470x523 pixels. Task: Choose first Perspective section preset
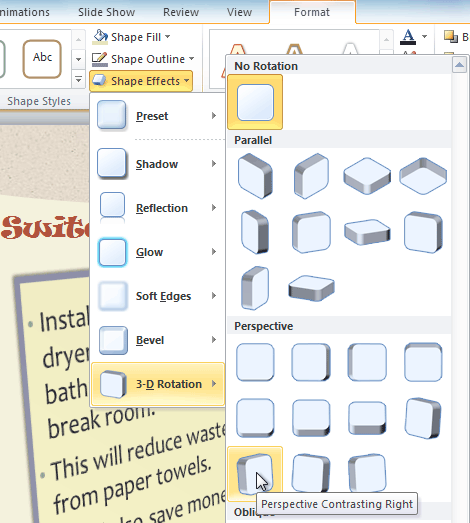(x=255, y=362)
